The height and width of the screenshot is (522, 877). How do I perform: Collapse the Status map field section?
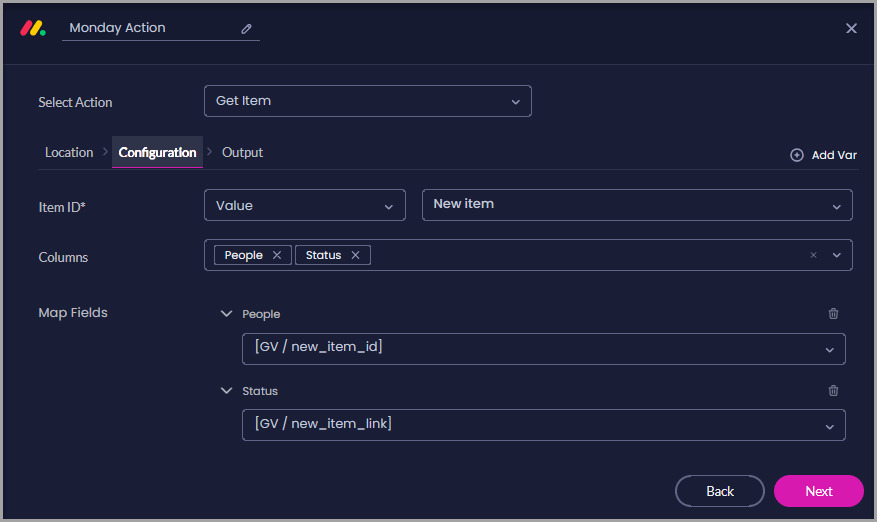pos(227,391)
